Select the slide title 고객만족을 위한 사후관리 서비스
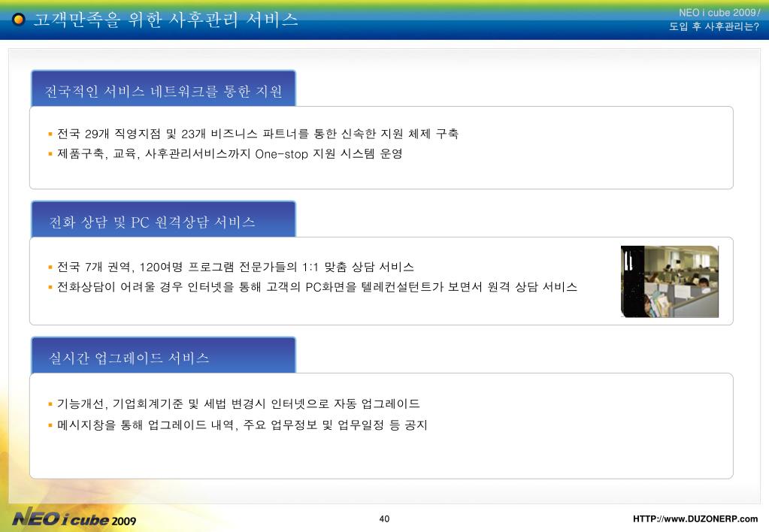Image resolution: width=769 pixels, height=532 pixels. click(166, 20)
